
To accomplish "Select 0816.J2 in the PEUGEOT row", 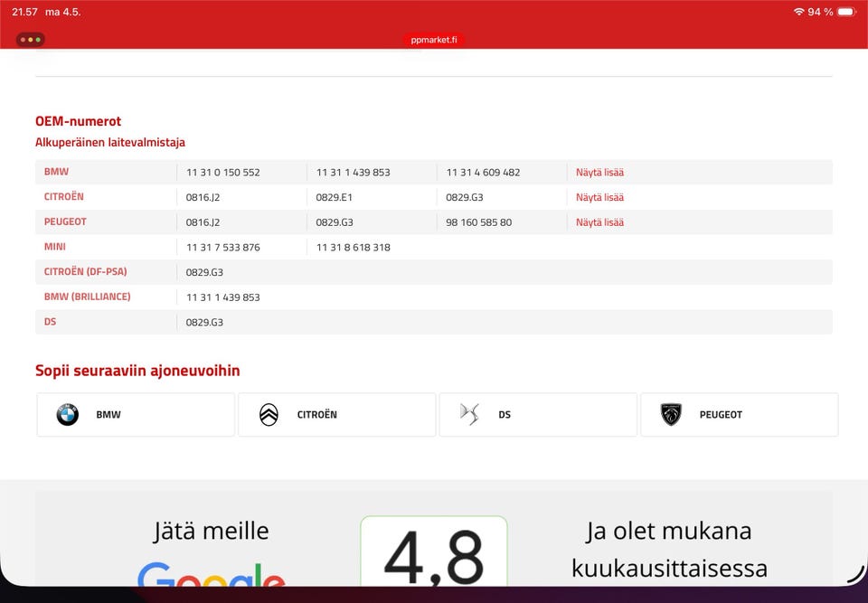I will [203, 222].
